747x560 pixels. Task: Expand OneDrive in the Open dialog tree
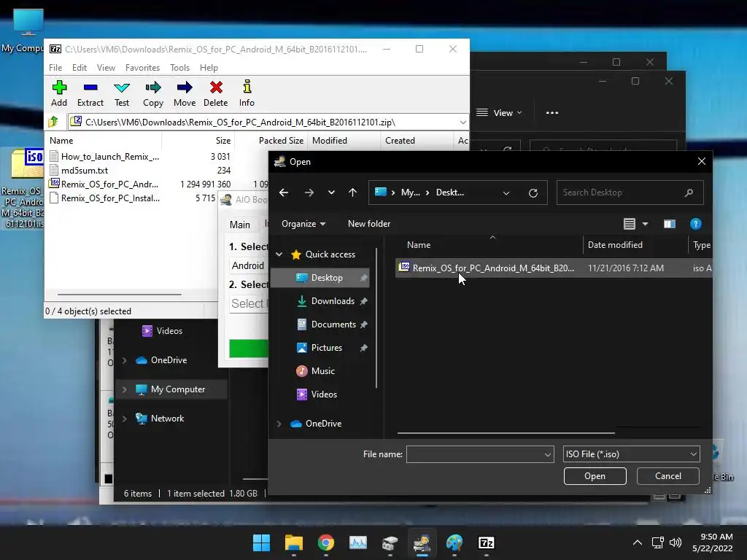279,424
